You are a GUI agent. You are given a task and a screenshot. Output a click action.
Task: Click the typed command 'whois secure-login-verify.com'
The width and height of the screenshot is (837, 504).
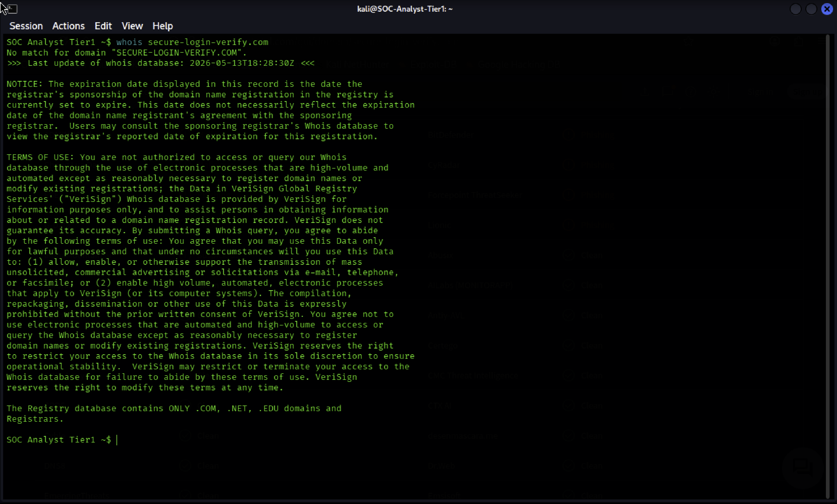tap(192, 42)
